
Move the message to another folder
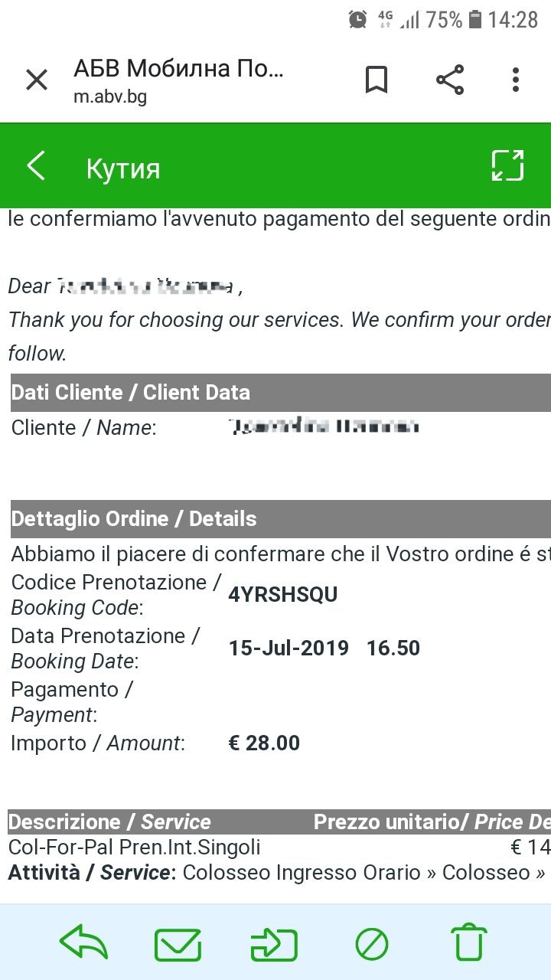(274, 943)
